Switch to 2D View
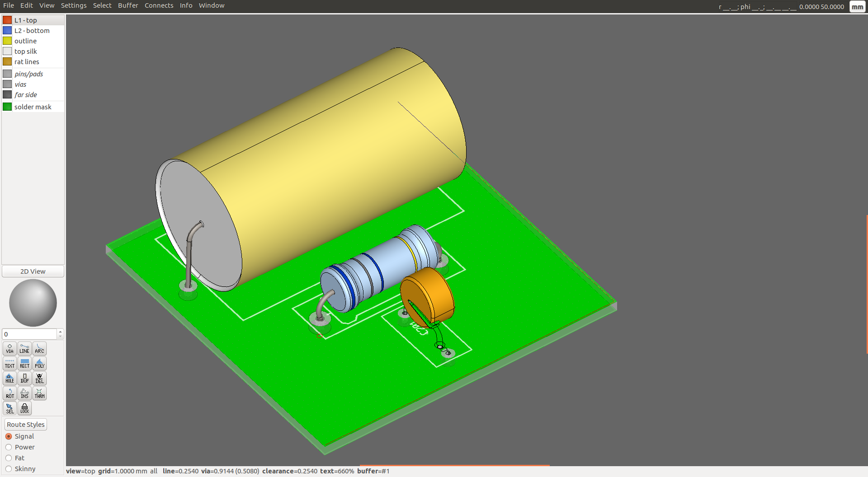Screen dimensions: 868x477 click(x=33, y=271)
